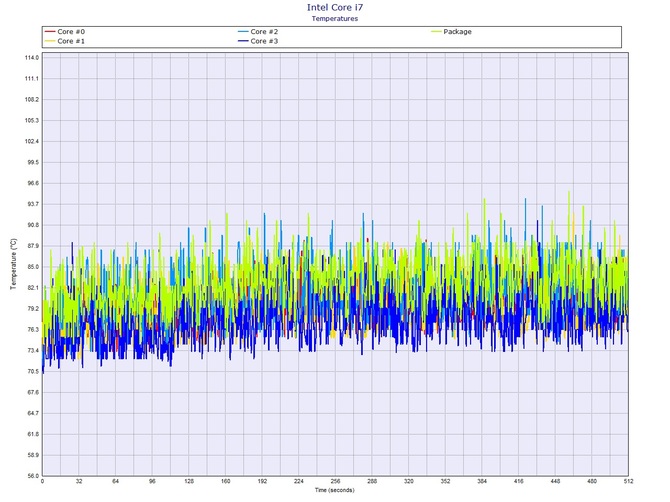Click the 320 x-axis tick label
670x502 pixels.
409,481
